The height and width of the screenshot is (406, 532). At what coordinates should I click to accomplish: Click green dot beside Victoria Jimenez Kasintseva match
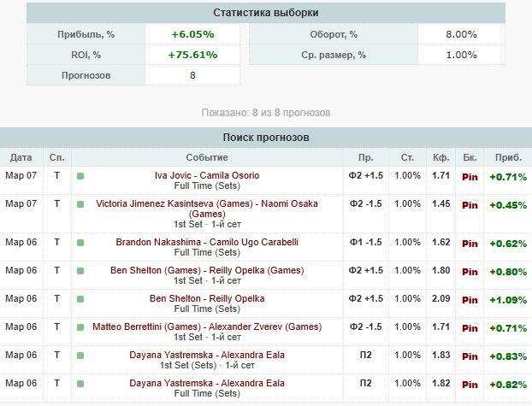coord(80,204)
